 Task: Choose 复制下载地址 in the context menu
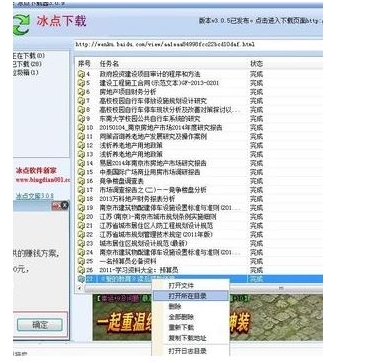pos(187,338)
